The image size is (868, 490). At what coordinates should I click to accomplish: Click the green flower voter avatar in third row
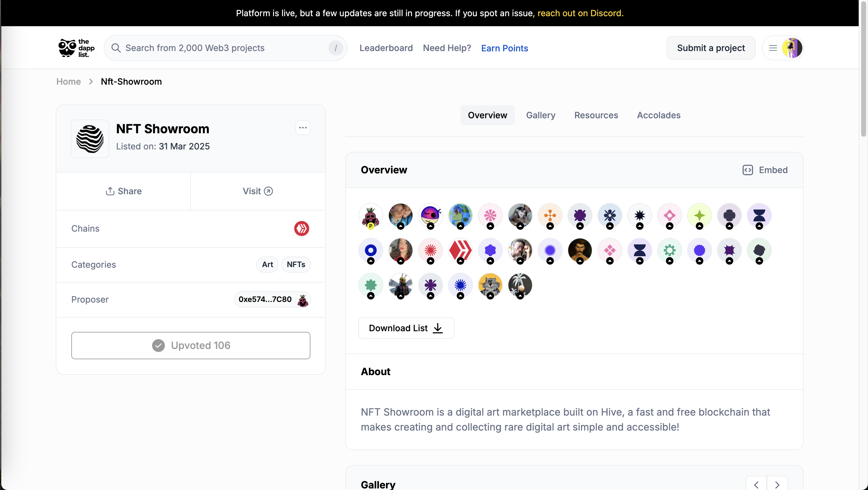371,285
